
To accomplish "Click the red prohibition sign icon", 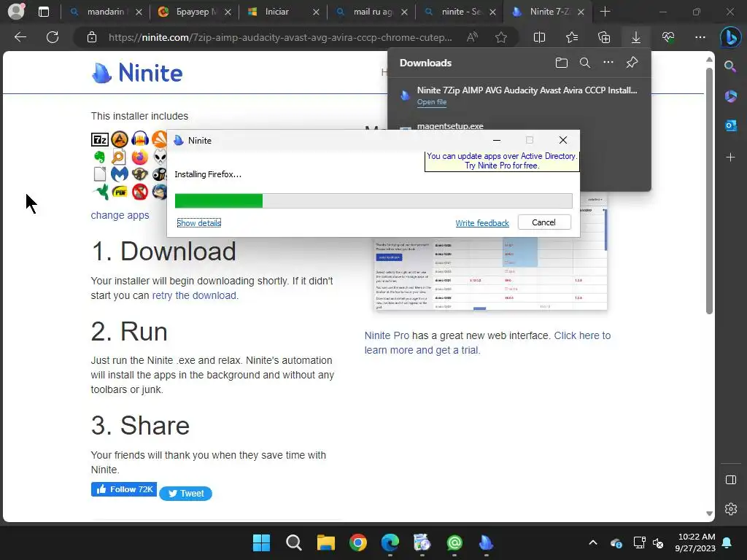I will point(140,192).
